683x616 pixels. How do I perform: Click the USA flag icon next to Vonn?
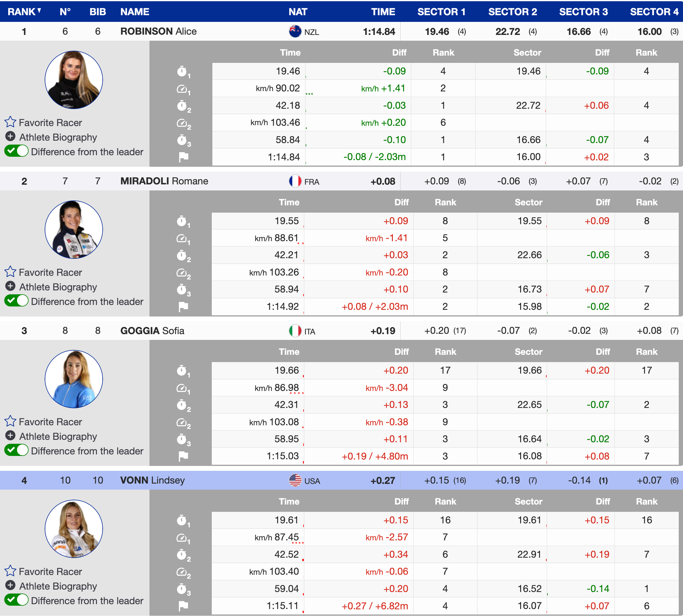pos(295,480)
